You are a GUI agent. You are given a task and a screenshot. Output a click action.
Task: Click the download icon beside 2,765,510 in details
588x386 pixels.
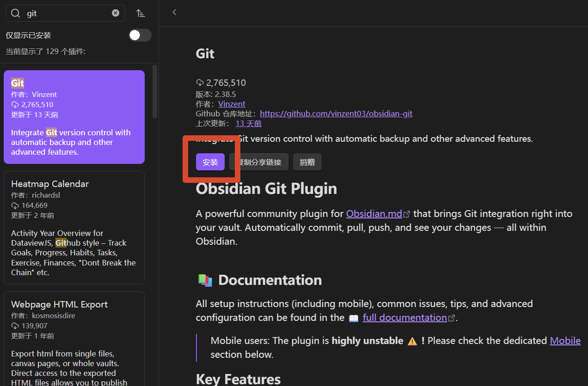tap(200, 83)
